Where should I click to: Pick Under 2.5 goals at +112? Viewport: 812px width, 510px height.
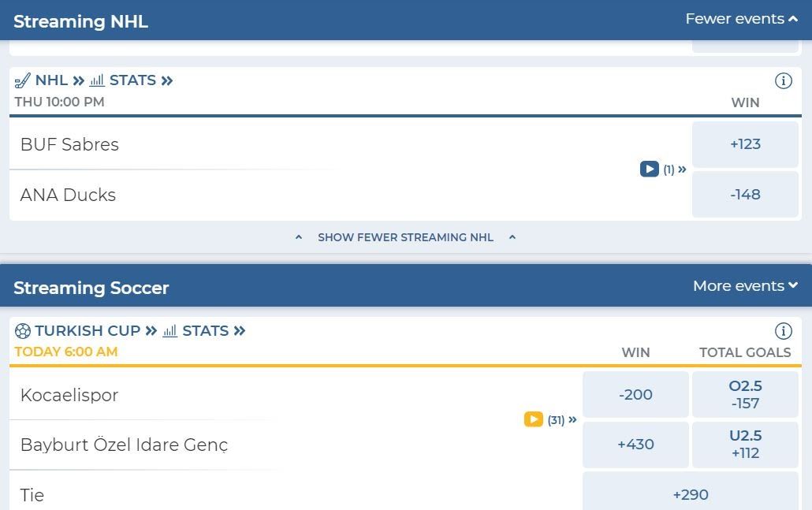(745, 445)
